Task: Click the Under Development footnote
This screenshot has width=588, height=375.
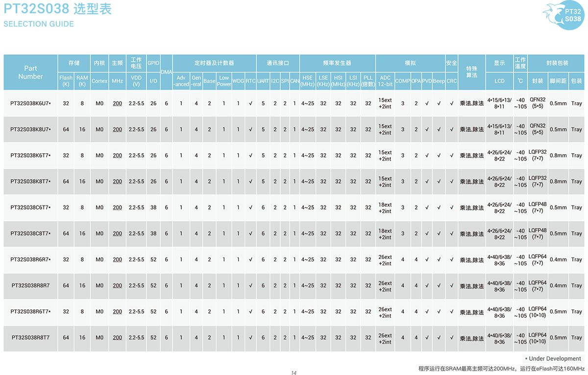Action: pos(553,359)
